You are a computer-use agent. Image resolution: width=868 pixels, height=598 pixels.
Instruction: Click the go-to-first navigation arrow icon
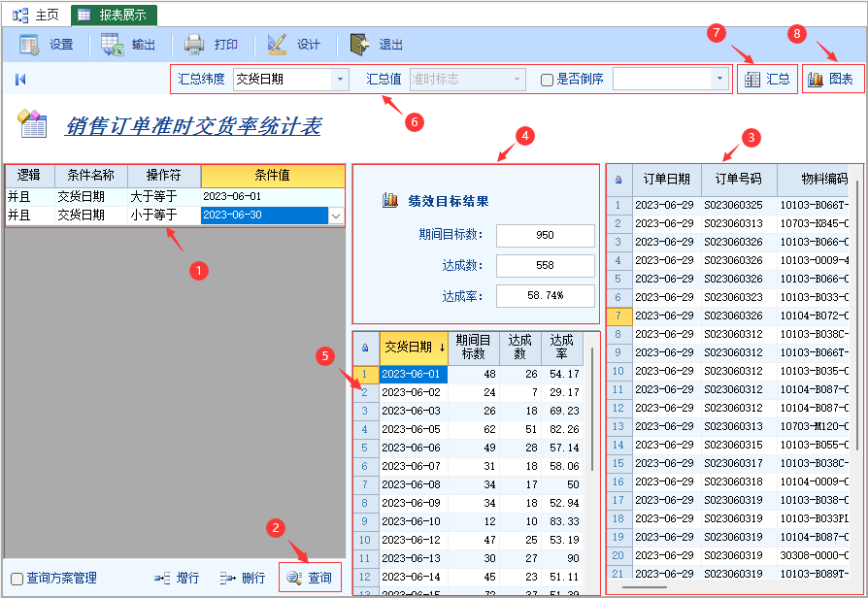pyautogui.click(x=20, y=80)
